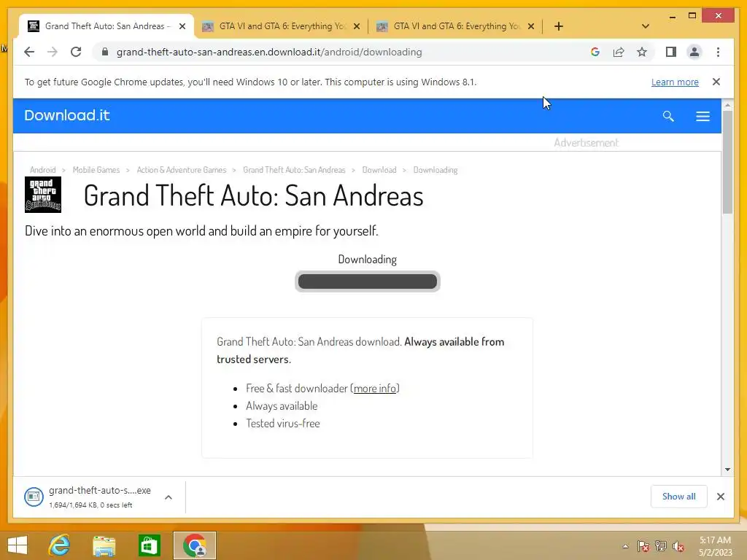Image resolution: width=747 pixels, height=560 pixels.
Task: Open the Download breadcrumb link
Action: tap(379, 170)
